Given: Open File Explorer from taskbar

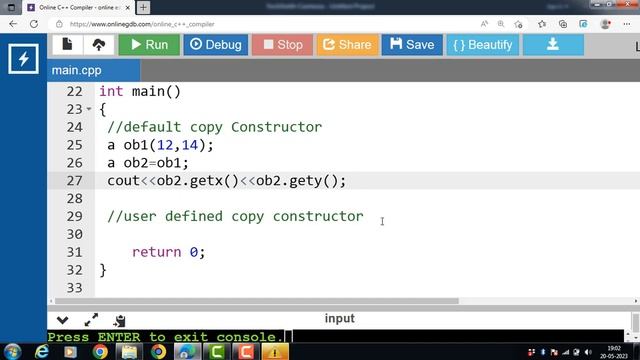Looking at the screenshot, I should click(129, 351).
